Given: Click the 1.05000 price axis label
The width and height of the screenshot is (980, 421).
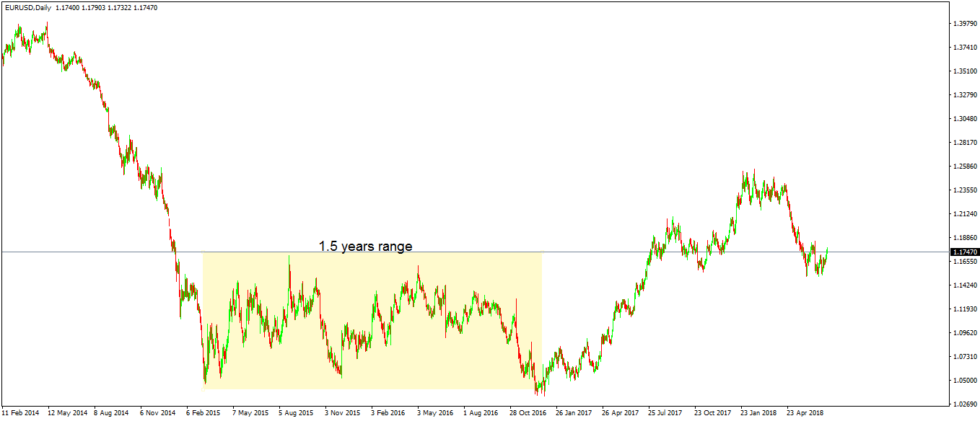Looking at the screenshot, I should coord(965,381).
